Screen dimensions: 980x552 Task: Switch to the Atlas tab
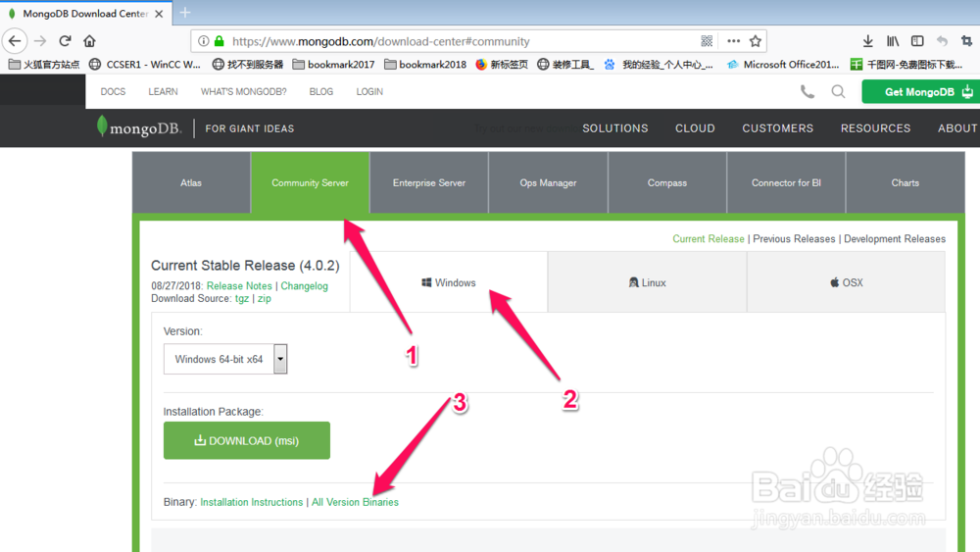pos(191,182)
